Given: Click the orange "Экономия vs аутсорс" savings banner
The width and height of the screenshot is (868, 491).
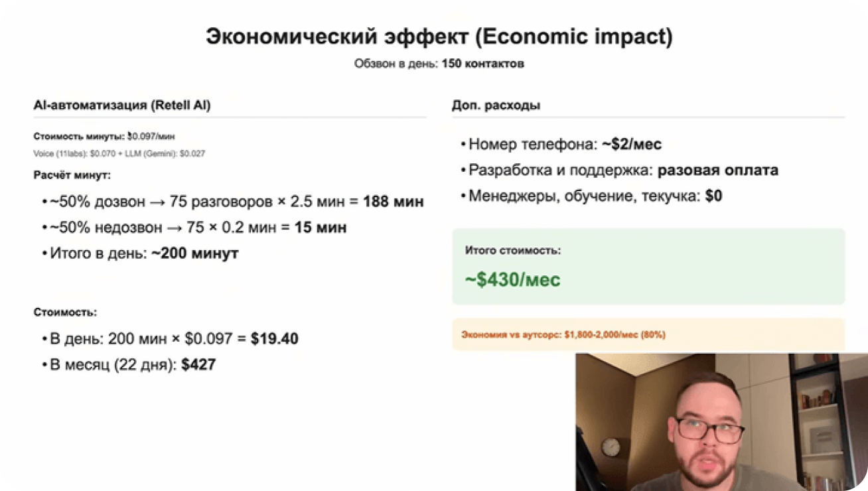Looking at the screenshot, I should tap(563, 334).
